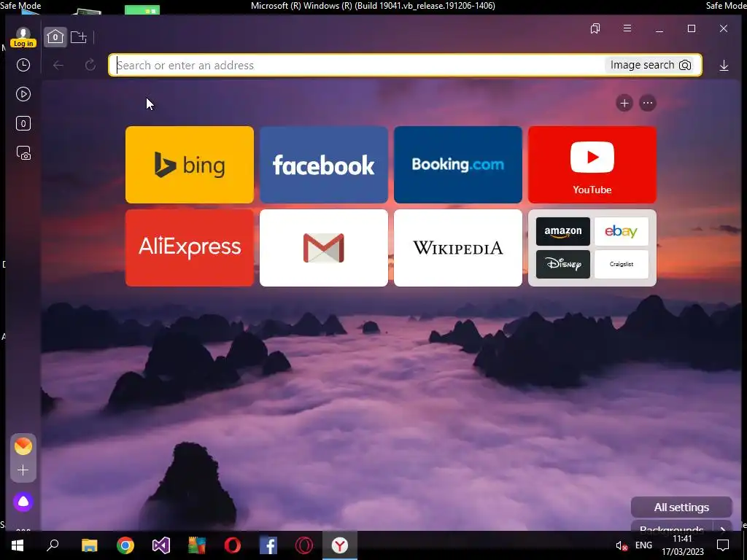This screenshot has width=747, height=560.
Task: Go to the home tab icon
Action: click(x=55, y=36)
